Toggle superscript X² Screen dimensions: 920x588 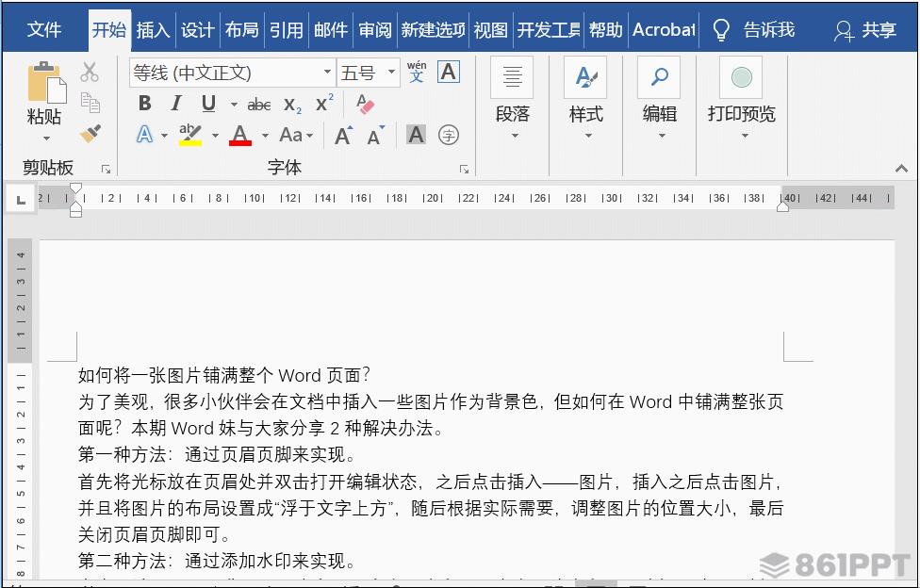click(324, 104)
